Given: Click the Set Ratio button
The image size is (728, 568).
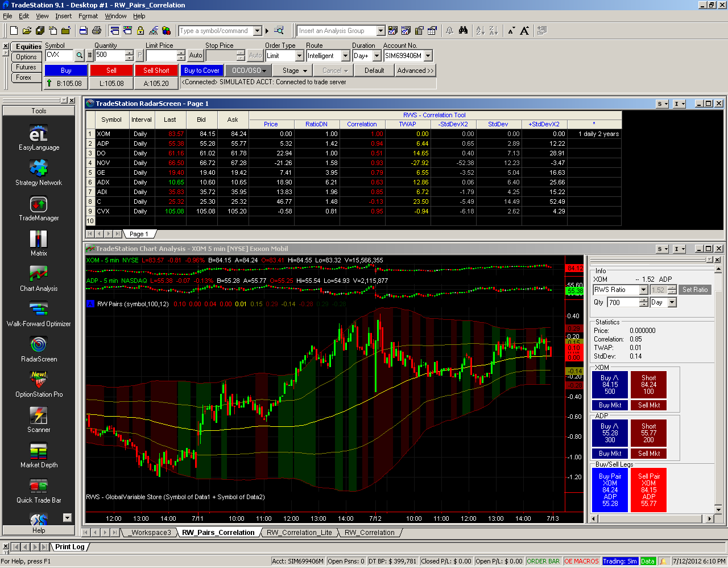Looking at the screenshot, I should click(695, 290).
